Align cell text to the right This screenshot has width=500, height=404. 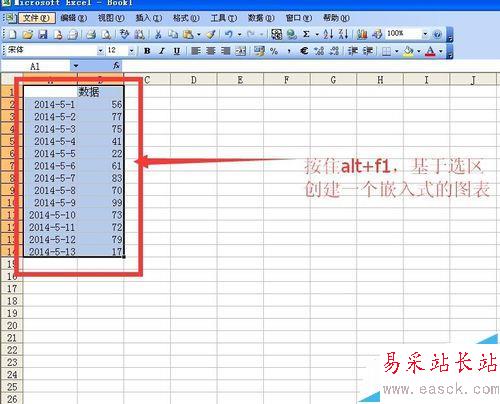coord(226,51)
